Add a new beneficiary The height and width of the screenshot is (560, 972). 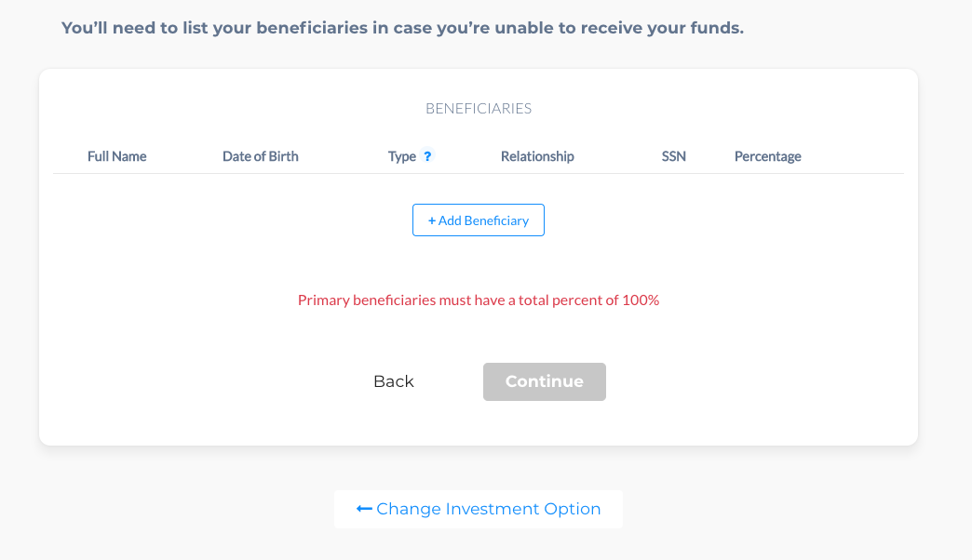click(478, 220)
